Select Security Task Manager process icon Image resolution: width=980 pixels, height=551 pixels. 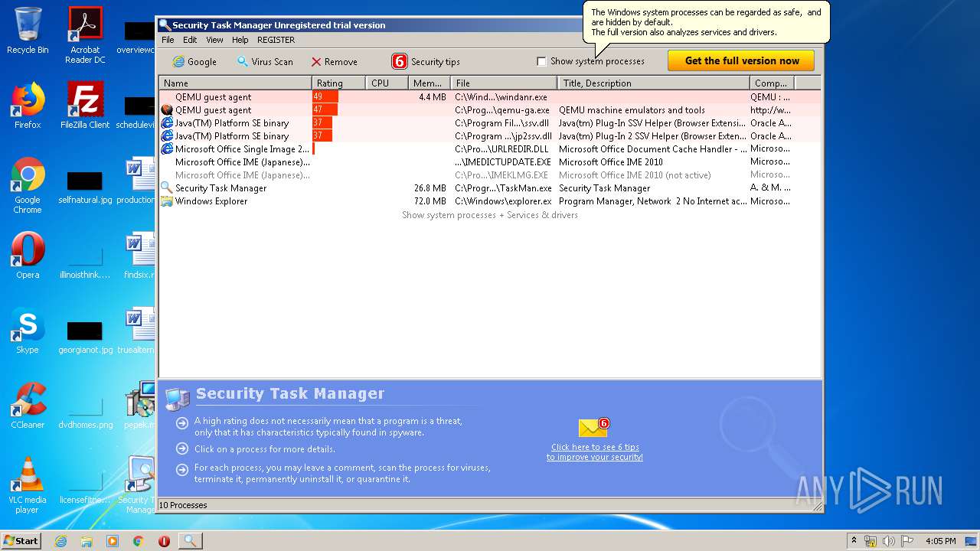[166, 188]
